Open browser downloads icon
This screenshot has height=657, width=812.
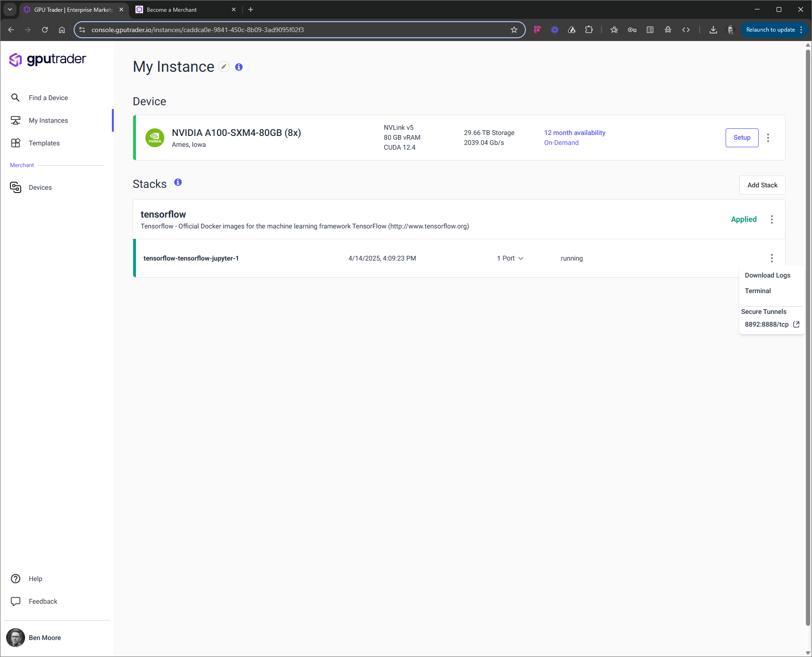[x=713, y=30]
